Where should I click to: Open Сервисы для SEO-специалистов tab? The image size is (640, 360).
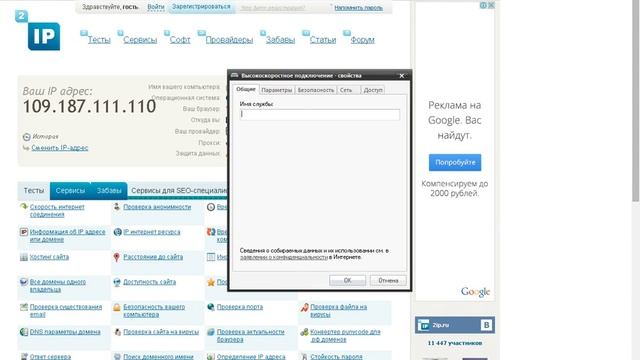coord(179,191)
